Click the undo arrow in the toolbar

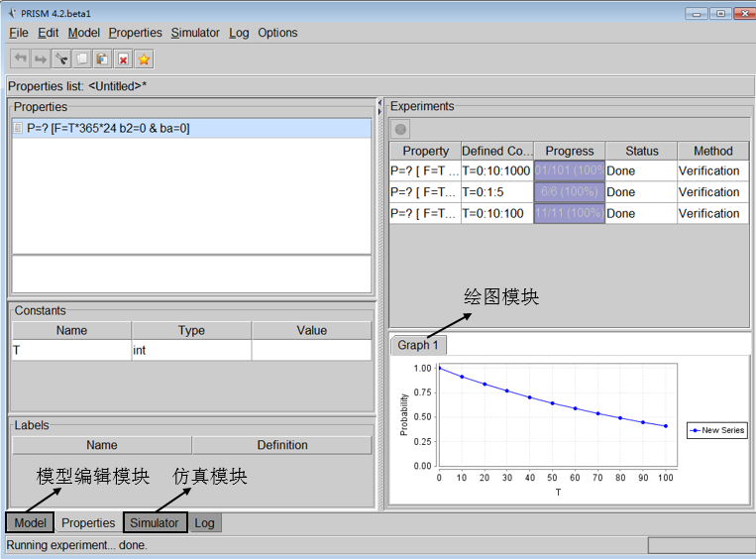20,59
